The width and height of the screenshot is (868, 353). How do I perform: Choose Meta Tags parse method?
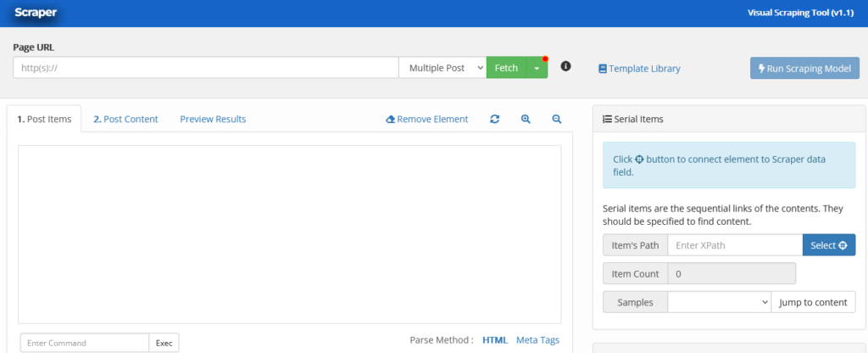tap(537, 340)
